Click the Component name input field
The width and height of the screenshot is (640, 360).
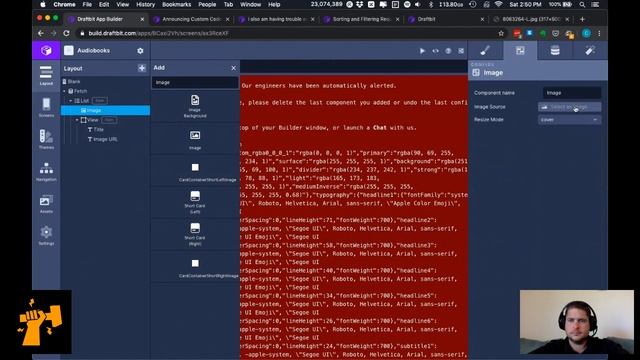(571, 93)
